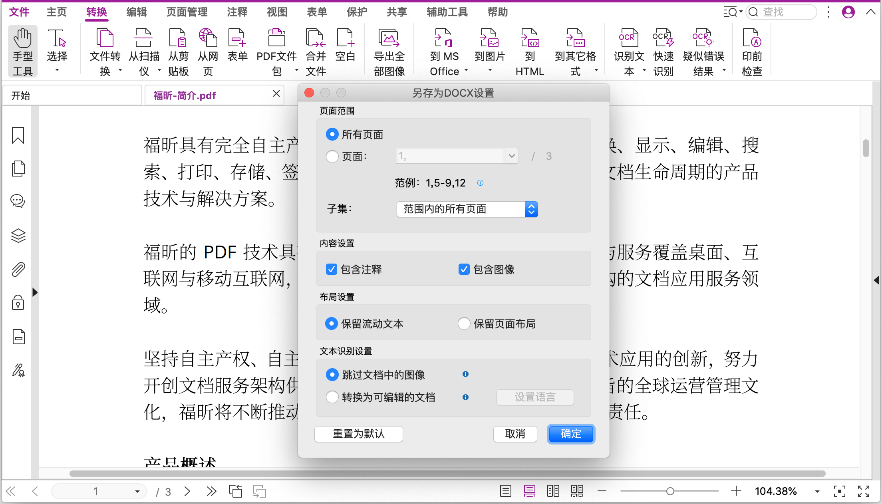Screen dimensions: 882x504
Task: Run OCR Recognize Text
Action: [x=628, y=51]
